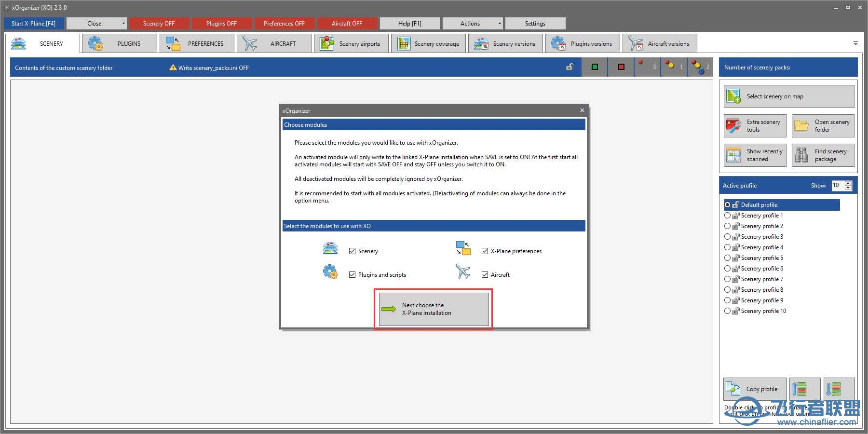Click Next choose the X-Plane installation button
Image resolution: width=868 pixels, height=434 pixels.
(434, 309)
